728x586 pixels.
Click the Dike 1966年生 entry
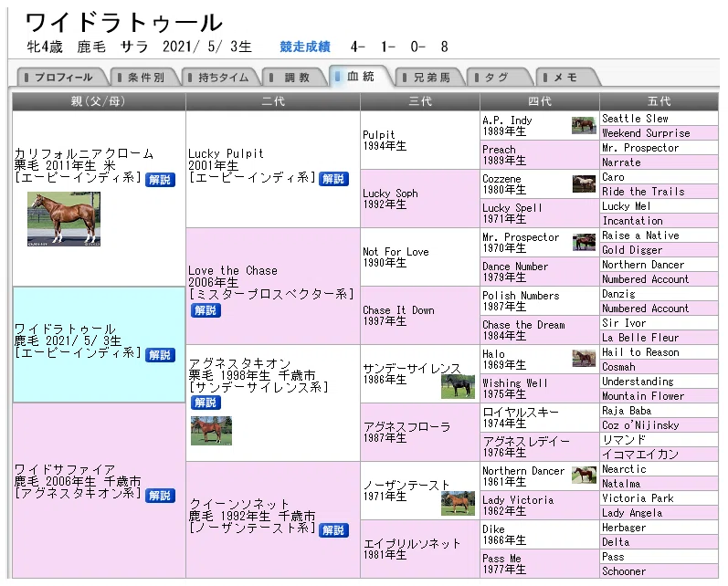click(x=540, y=535)
